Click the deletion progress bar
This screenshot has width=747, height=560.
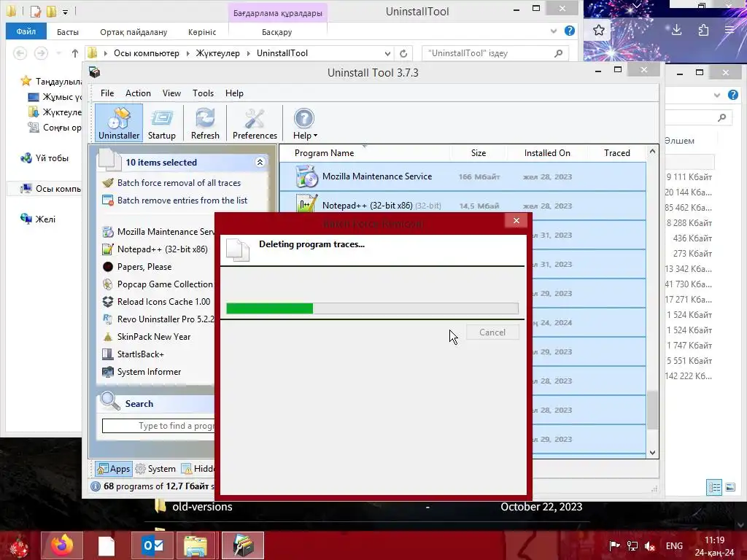pos(372,308)
